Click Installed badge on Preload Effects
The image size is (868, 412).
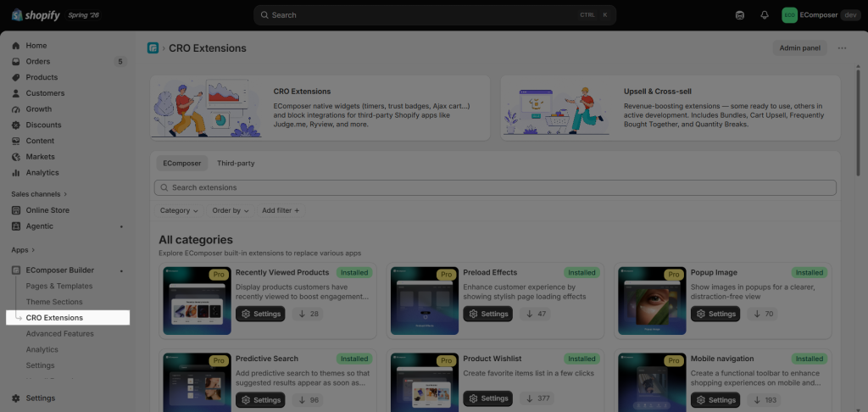point(581,272)
